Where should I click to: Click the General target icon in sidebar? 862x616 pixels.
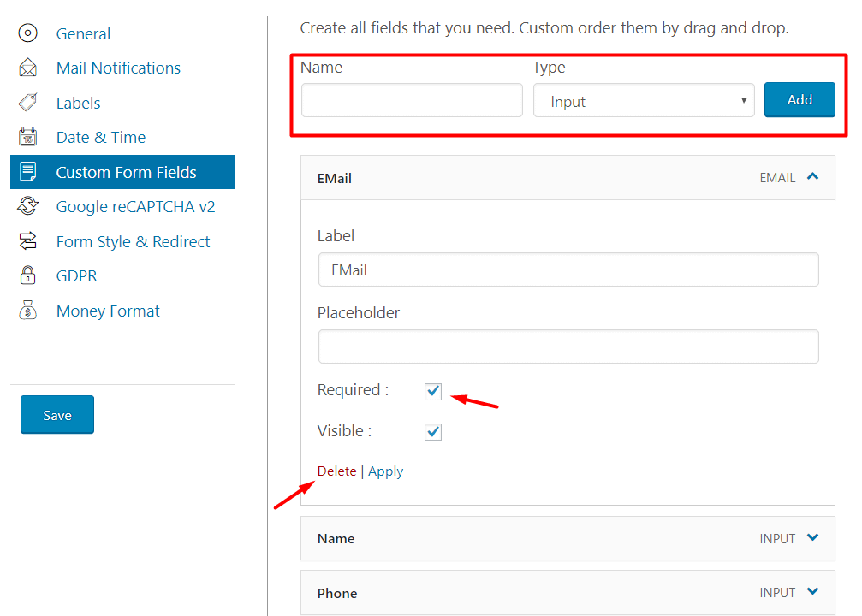tap(28, 33)
